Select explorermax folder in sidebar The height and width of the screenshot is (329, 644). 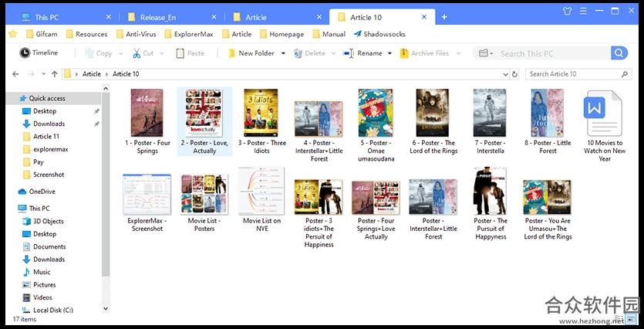(50, 149)
